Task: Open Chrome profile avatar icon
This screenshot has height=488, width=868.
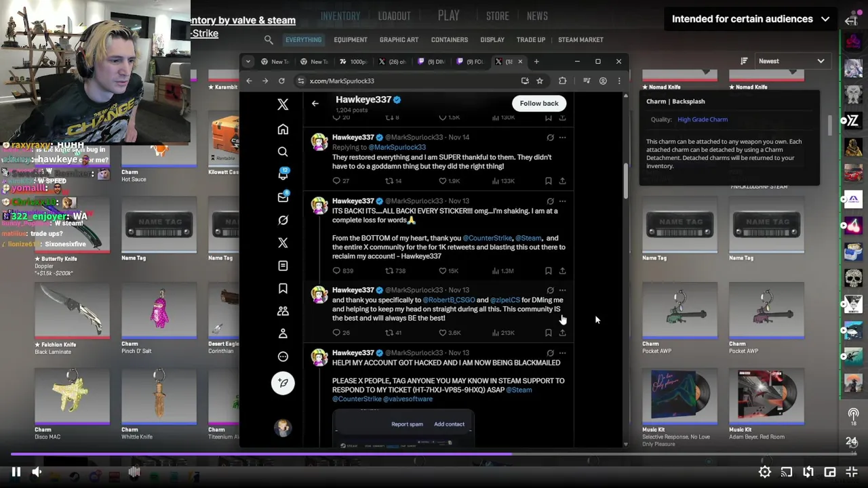Action: click(603, 81)
